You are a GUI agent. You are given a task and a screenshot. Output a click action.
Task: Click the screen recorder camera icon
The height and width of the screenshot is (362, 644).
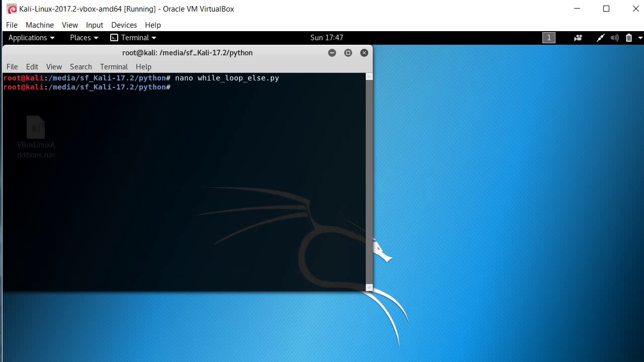(x=578, y=38)
